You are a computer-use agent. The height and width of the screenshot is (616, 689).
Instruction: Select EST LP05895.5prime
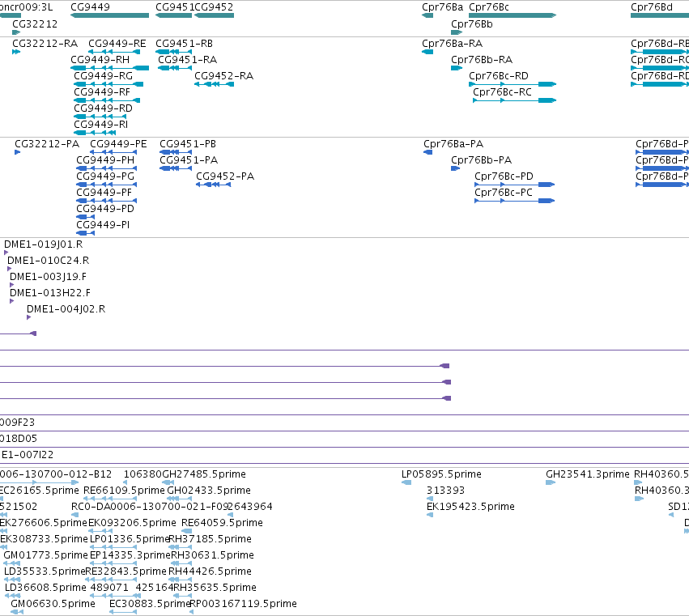pos(441,474)
